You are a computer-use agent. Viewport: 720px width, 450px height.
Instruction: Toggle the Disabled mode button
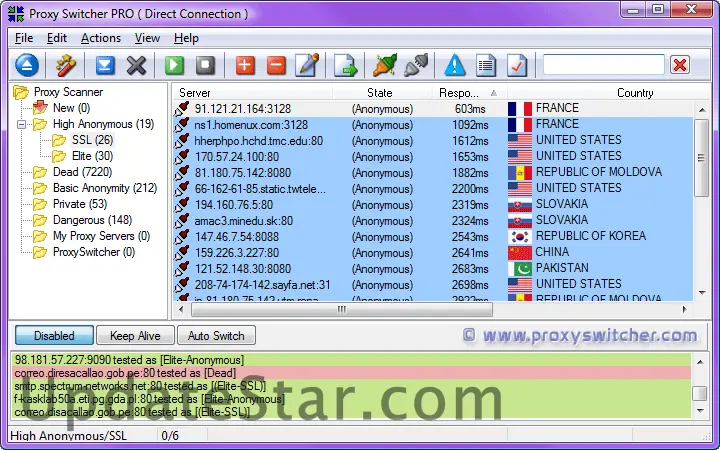coord(54,336)
